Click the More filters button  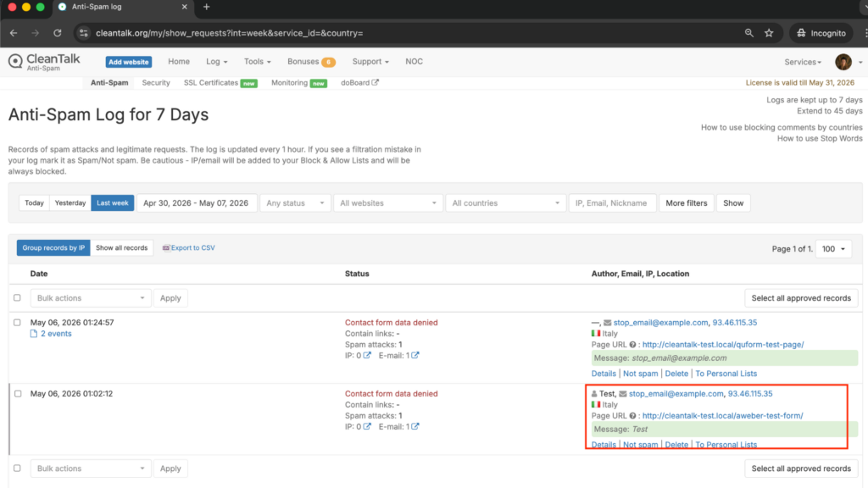coord(687,203)
